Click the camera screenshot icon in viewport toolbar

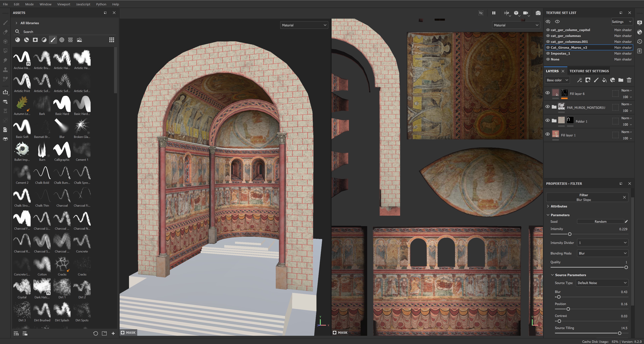(x=538, y=13)
